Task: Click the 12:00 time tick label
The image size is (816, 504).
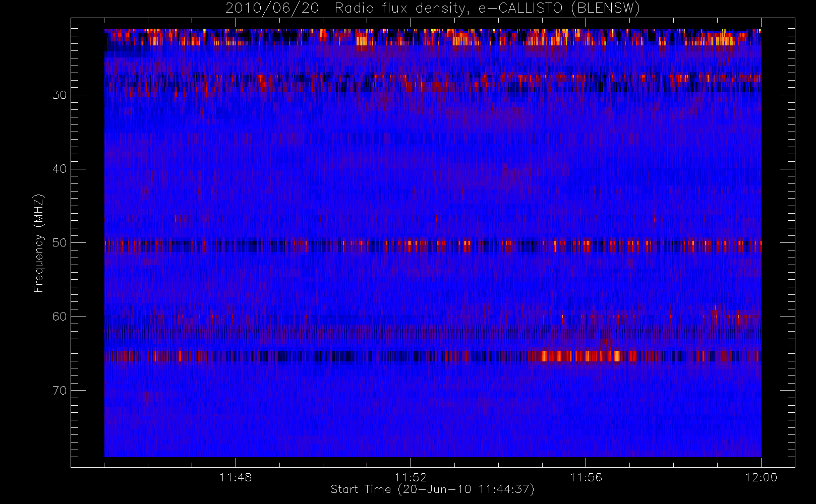Action: click(761, 477)
